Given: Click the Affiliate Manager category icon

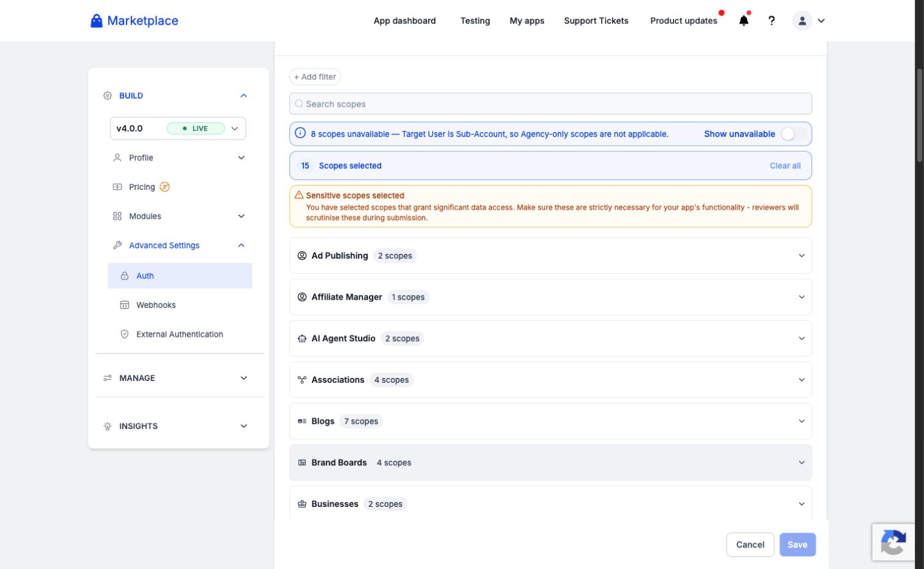Looking at the screenshot, I should tap(302, 297).
